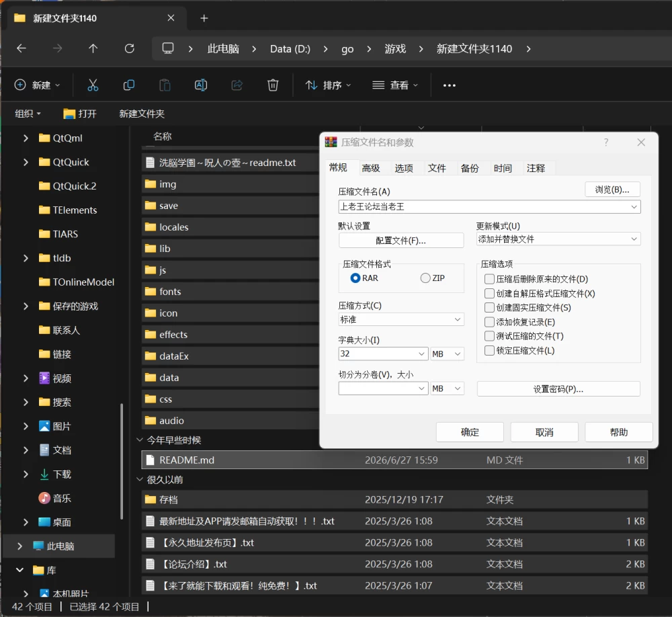Click the Refresh arrow icon
Screen dimensions: 672x617
(x=129, y=48)
